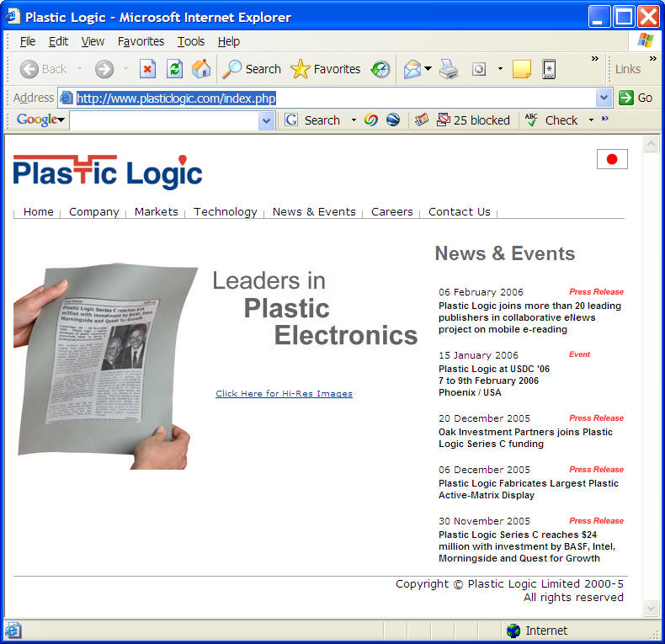Open the Markets navigation link
665x644 pixels.
pos(156,211)
